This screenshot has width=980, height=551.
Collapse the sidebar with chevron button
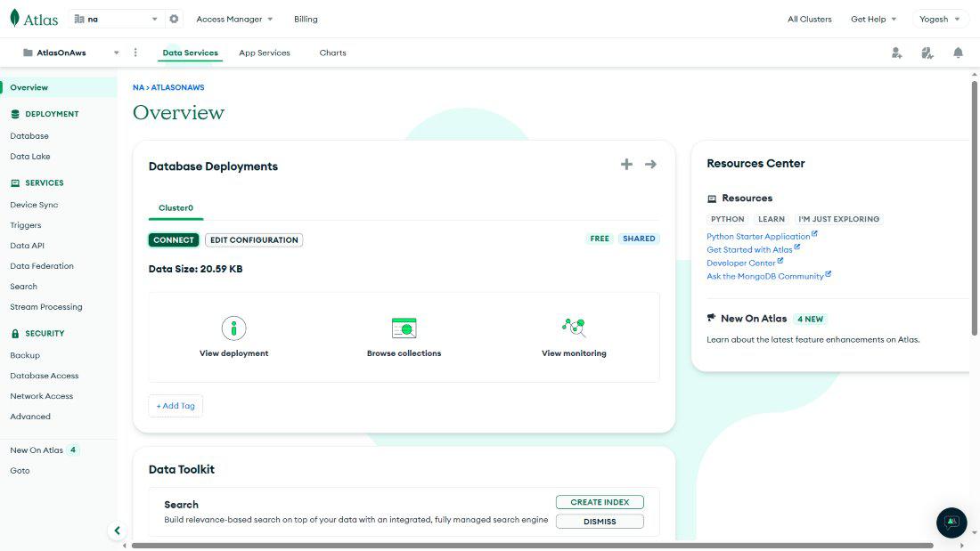(117, 531)
